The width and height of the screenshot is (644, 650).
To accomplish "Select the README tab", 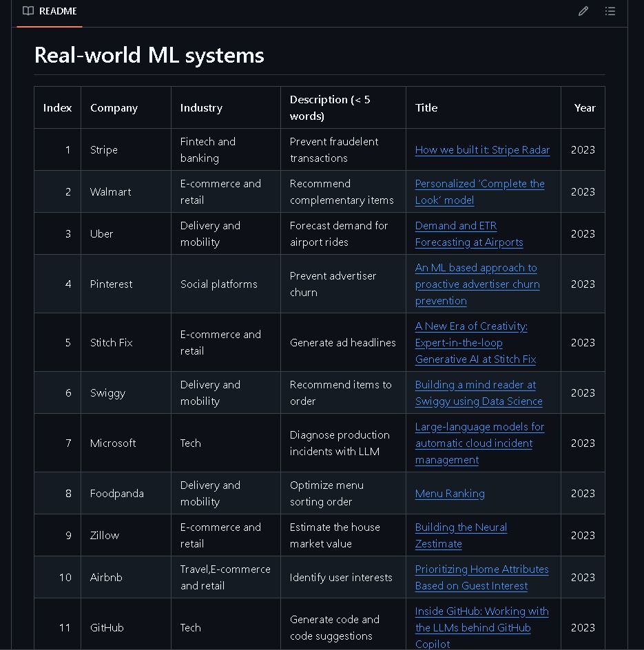I will pos(50,12).
